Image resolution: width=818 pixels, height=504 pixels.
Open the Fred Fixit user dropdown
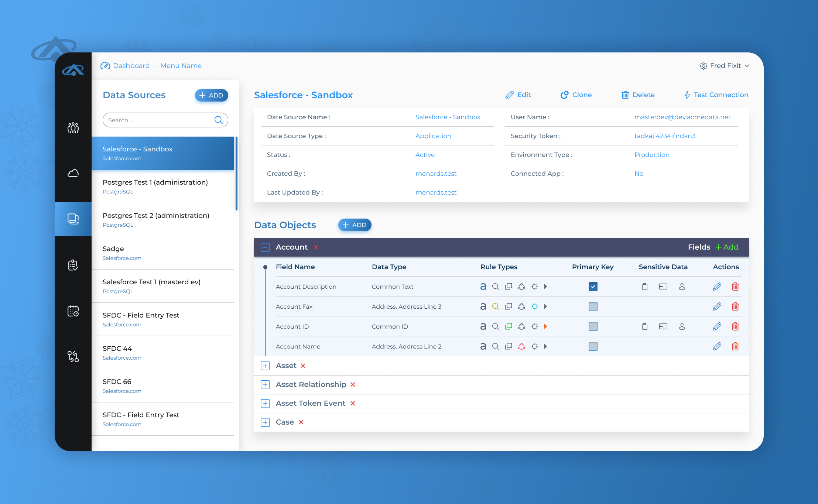pyautogui.click(x=725, y=66)
